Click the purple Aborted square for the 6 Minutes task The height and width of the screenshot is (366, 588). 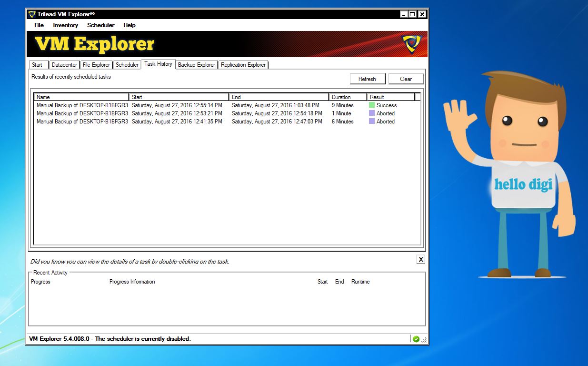click(x=372, y=121)
